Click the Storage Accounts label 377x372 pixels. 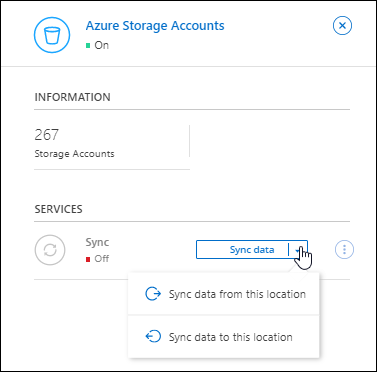pos(74,154)
